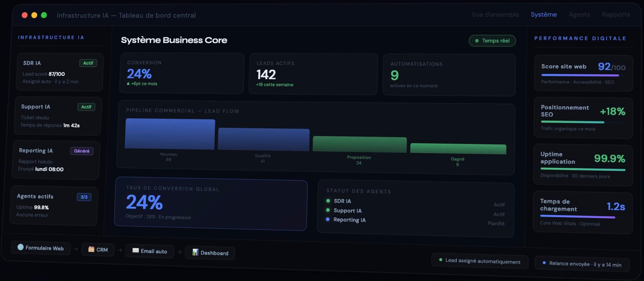Image resolution: width=644 pixels, height=281 pixels.
Task: Click the Dashboard pipeline button
Action: (210, 253)
